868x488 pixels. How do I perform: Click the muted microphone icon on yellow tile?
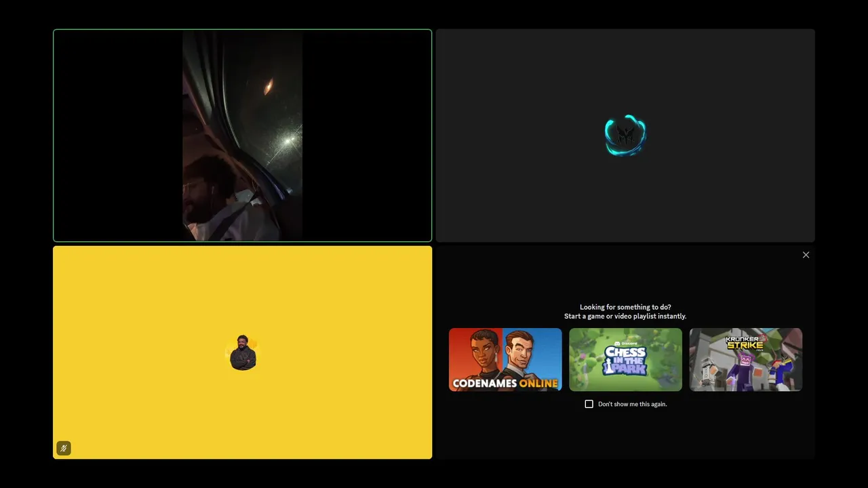click(x=64, y=448)
